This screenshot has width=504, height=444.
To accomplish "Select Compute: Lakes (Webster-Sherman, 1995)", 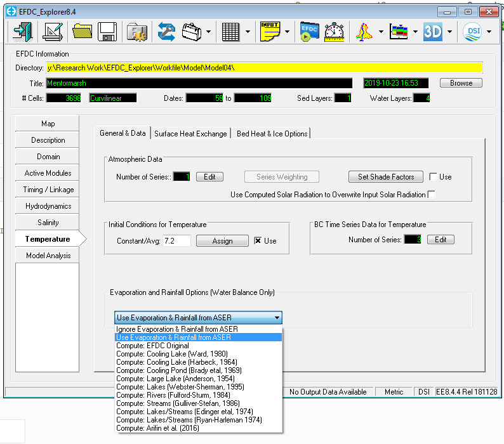I will [198, 387].
